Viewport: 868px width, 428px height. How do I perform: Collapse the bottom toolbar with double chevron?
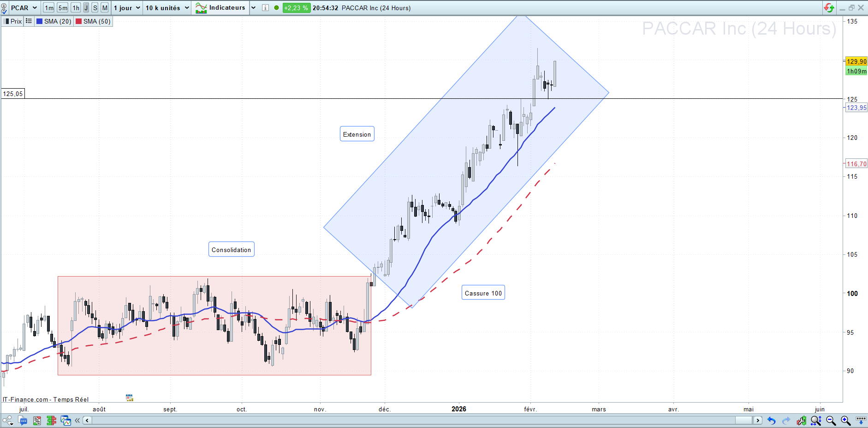click(x=77, y=421)
